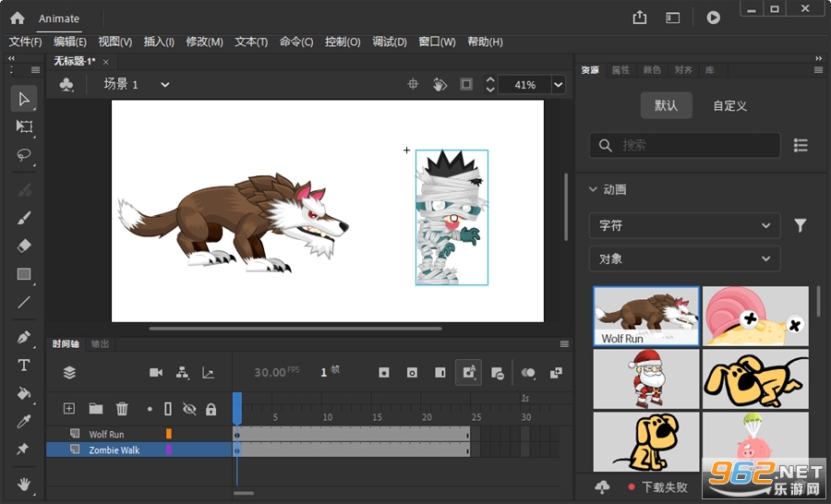Open the 窗口(W) menu
Screen dimensions: 831x504
[437, 42]
